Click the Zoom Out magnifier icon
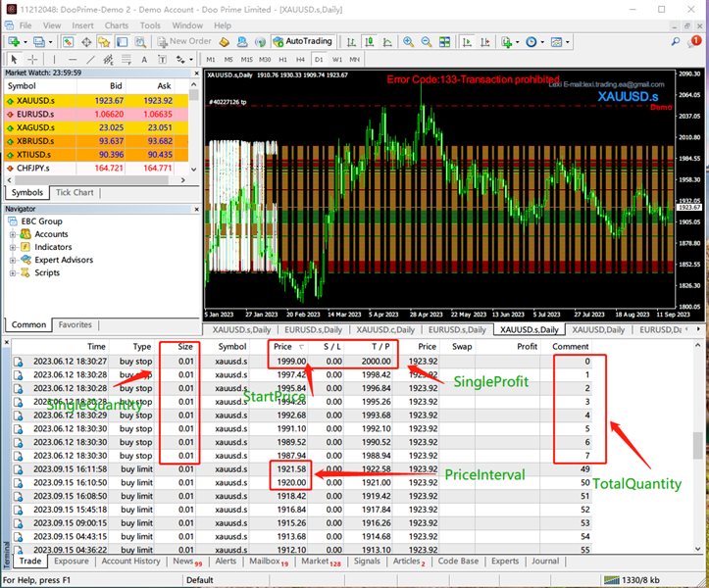This screenshot has width=709, height=588. 427,42
